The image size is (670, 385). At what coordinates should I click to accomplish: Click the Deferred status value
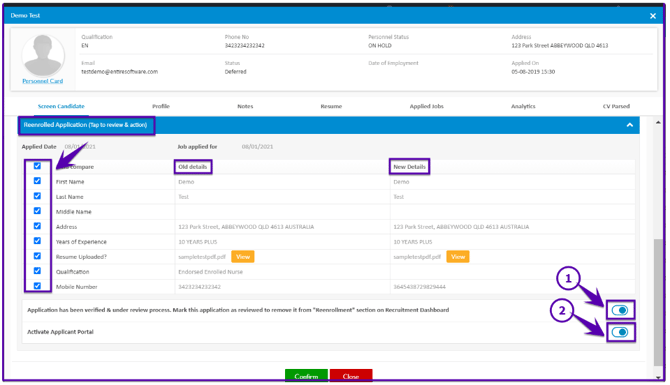point(235,72)
